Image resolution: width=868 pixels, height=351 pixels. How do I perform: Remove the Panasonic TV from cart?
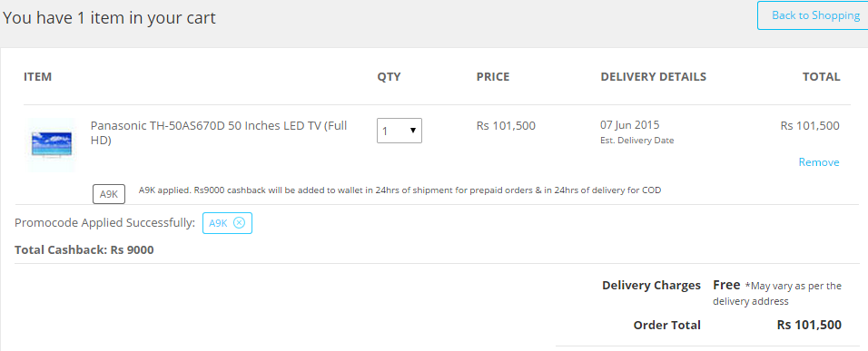pos(819,162)
